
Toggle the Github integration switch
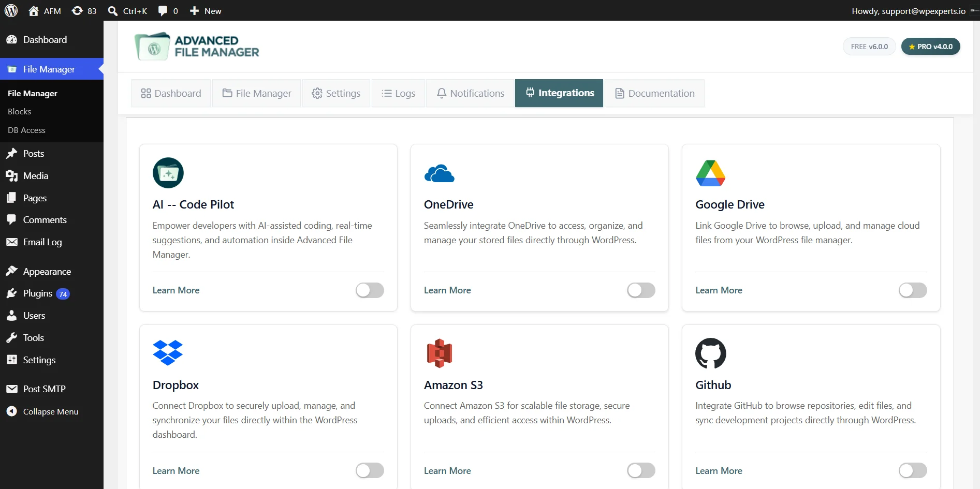[x=913, y=470]
